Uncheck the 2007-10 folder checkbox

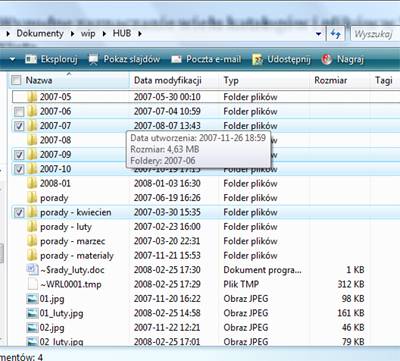19,169
